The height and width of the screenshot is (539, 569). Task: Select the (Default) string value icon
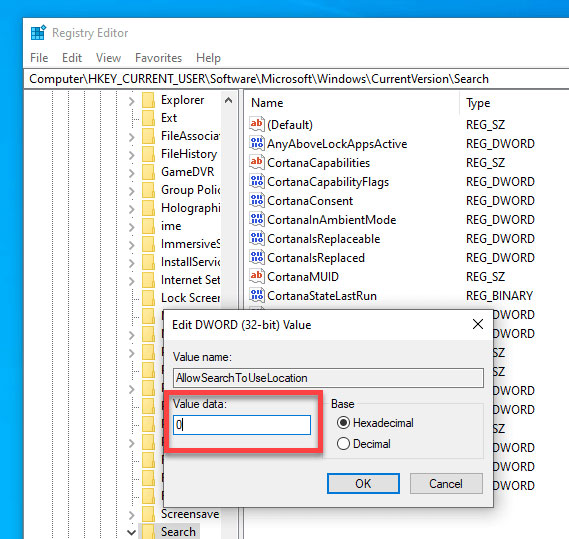(x=257, y=124)
